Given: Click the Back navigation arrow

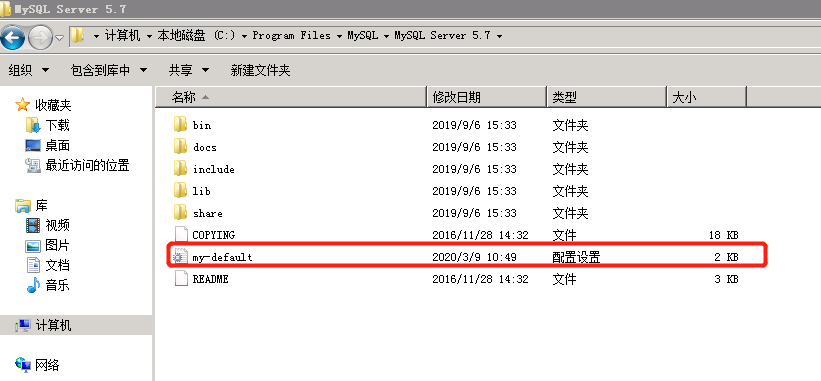Looking at the screenshot, I should pyautogui.click(x=12, y=37).
